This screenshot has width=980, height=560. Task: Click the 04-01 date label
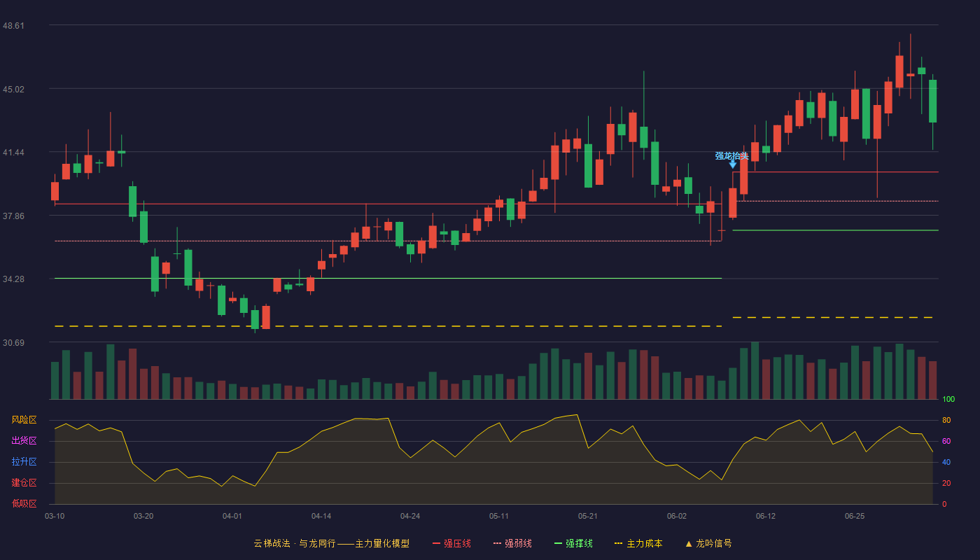[232, 516]
